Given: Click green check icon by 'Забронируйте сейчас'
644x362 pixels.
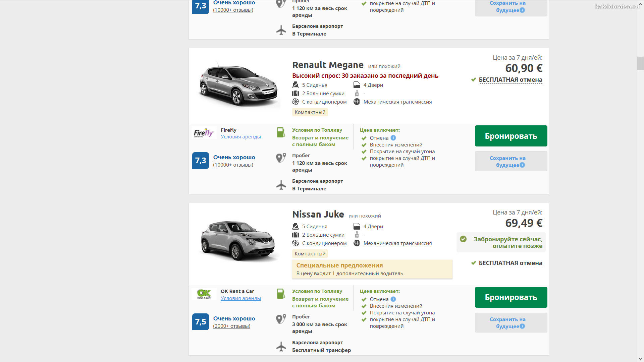Looking at the screenshot, I should click(x=463, y=239).
